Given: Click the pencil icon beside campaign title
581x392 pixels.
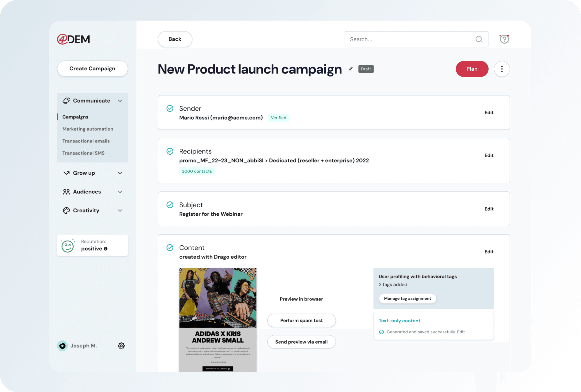Looking at the screenshot, I should (350, 69).
